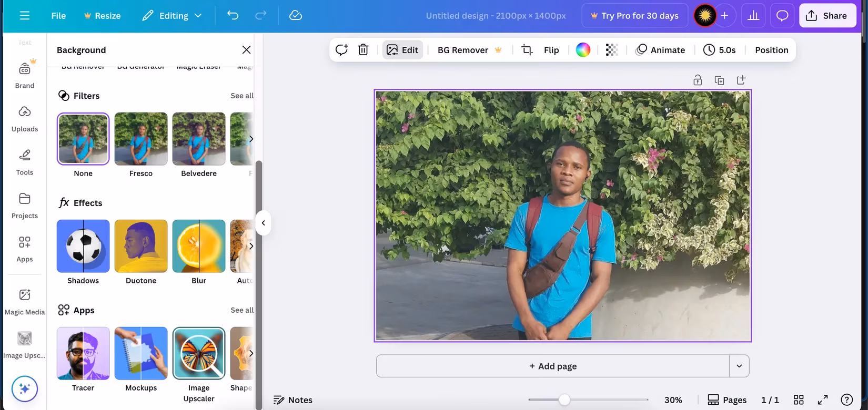Toggle the Pages view
868x410 pixels.
727,400
